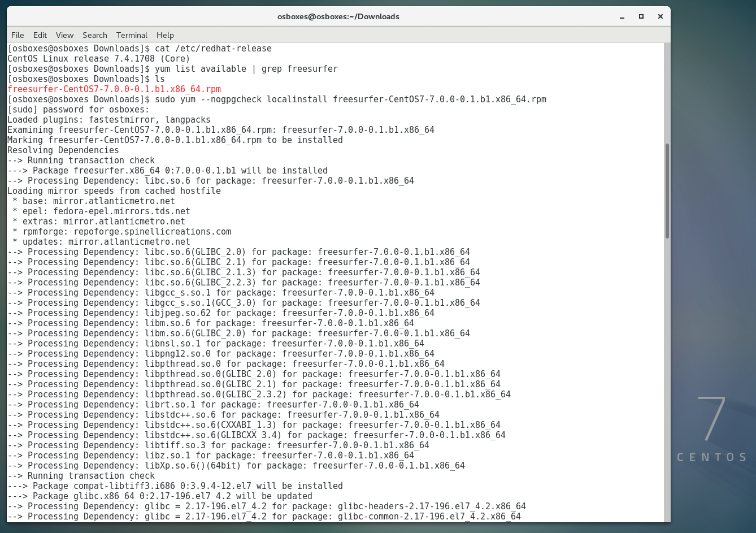Close the terminal window

(x=660, y=16)
